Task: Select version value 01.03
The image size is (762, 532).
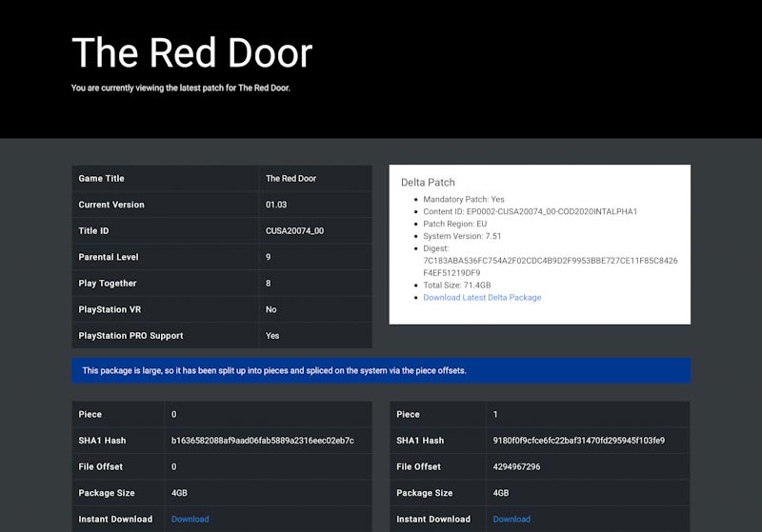Action: [276, 205]
